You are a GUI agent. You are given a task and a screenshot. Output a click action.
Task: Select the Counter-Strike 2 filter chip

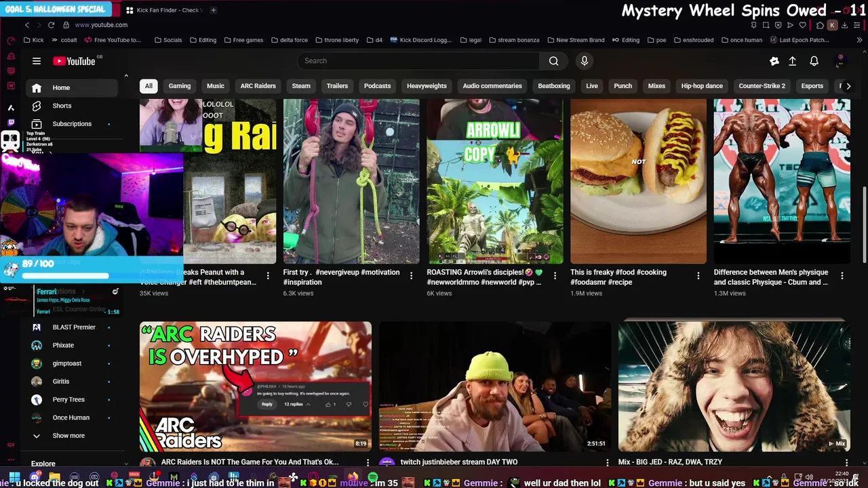[762, 86]
